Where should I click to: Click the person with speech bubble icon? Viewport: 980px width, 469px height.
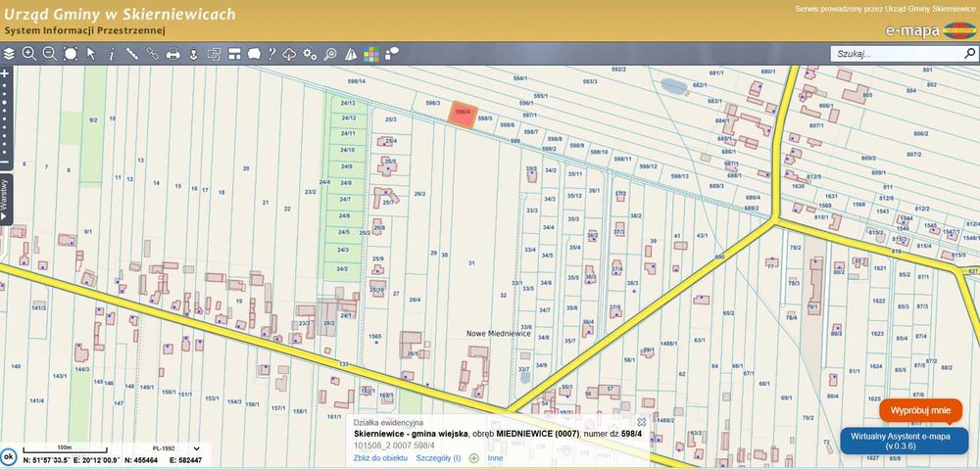coord(392,54)
